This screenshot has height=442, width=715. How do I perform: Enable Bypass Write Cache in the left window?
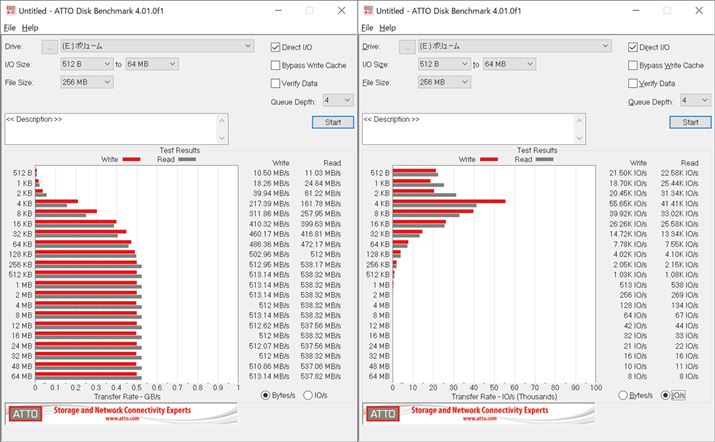click(276, 65)
